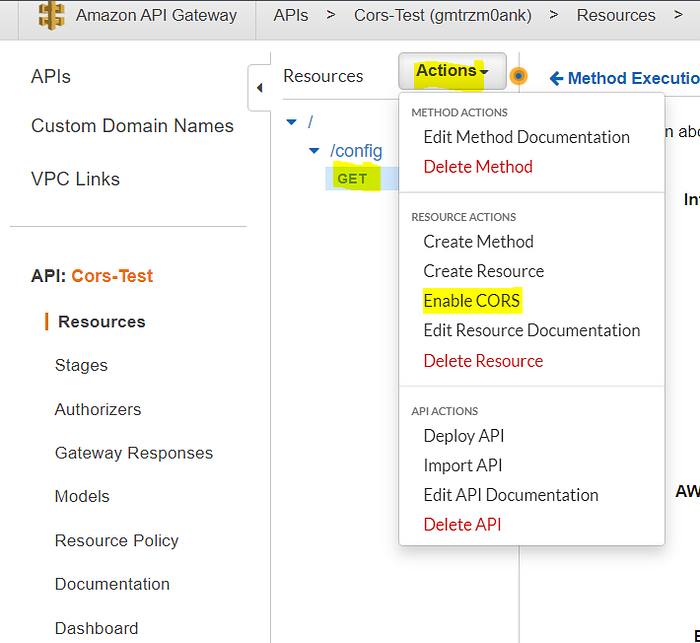700x643 pixels.
Task: Click Delete Method menu entry
Action: [478, 167]
